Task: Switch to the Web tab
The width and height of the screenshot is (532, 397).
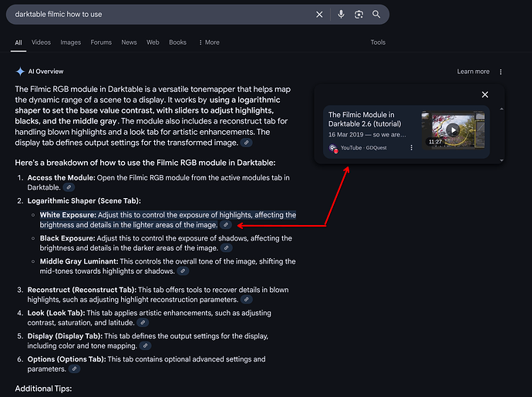Action: [153, 42]
